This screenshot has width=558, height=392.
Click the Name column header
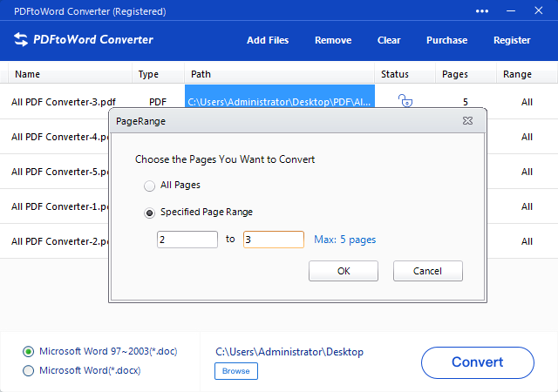point(70,74)
